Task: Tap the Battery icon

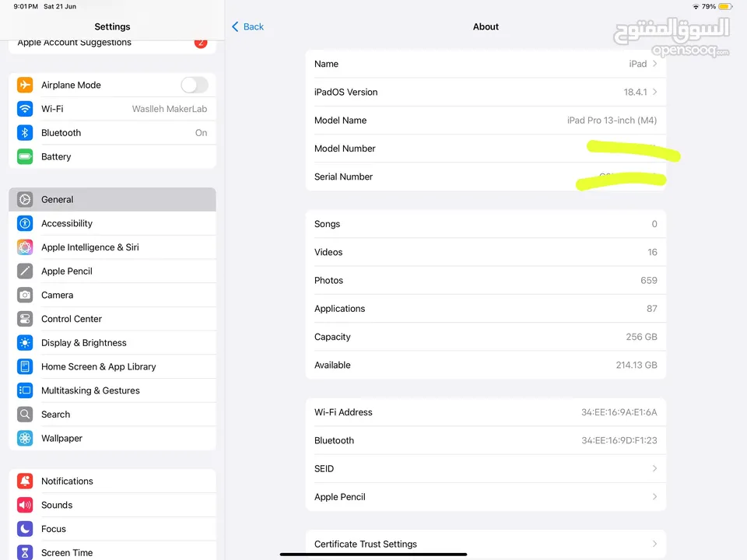Action: tap(25, 156)
